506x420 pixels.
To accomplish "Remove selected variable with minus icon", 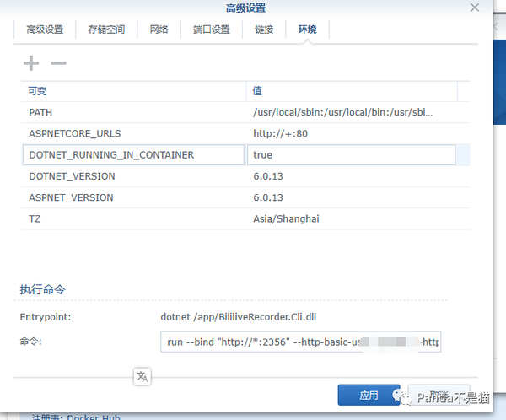I will click(58, 63).
